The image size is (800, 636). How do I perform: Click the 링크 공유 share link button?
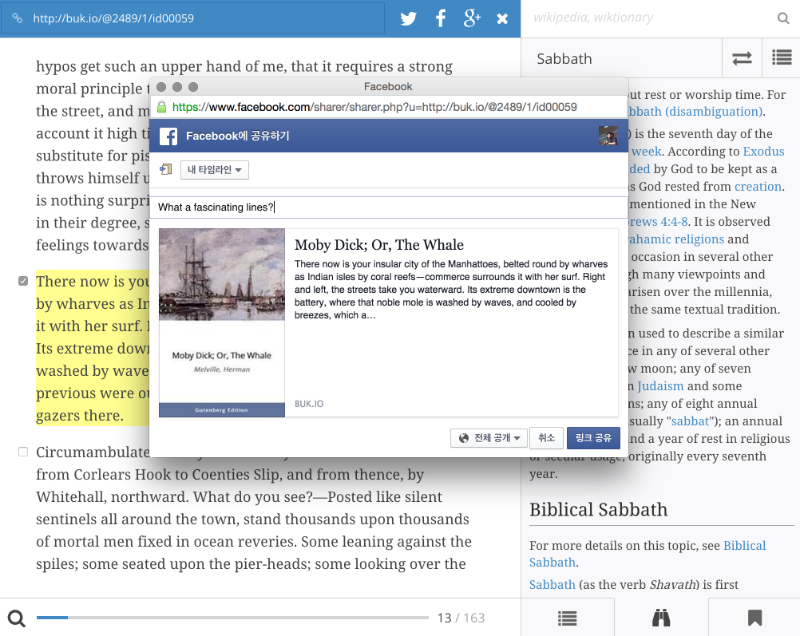pyautogui.click(x=593, y=438)
